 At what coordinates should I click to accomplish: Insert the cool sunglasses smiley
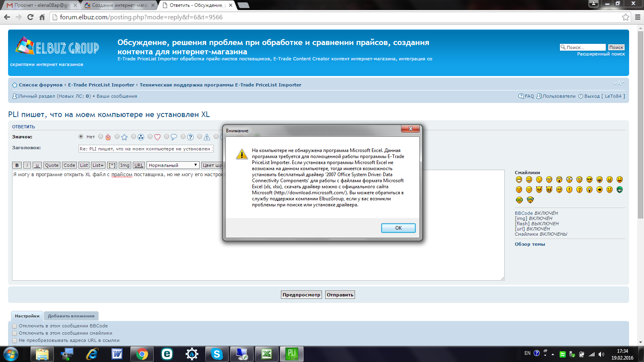coord(589,179)
